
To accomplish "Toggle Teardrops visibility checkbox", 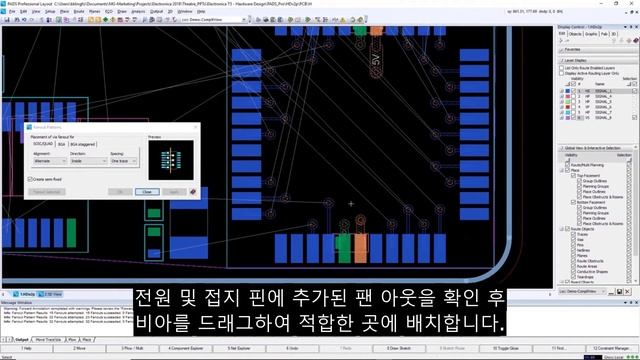I will click(573, 277).
